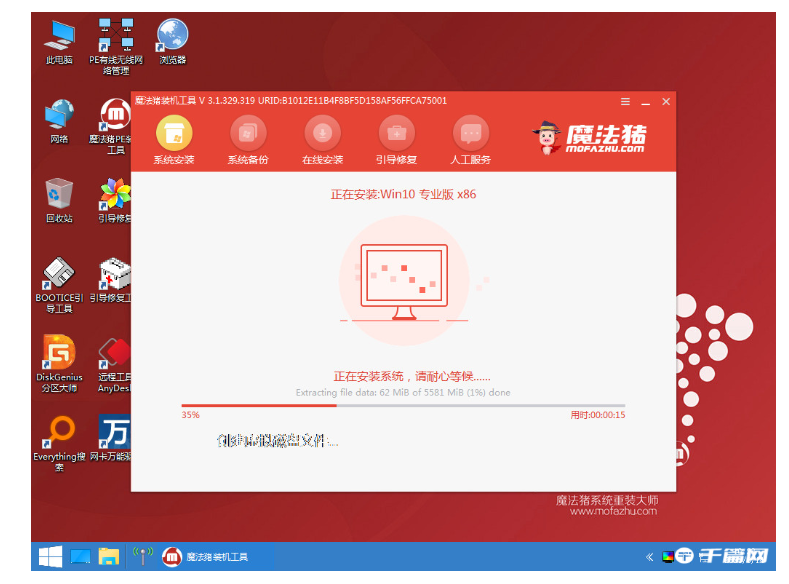Image resolution: width=789 pixels, height=584 pixels.
Task: Click the Windows Start button
Action: [x=50, y=556]
